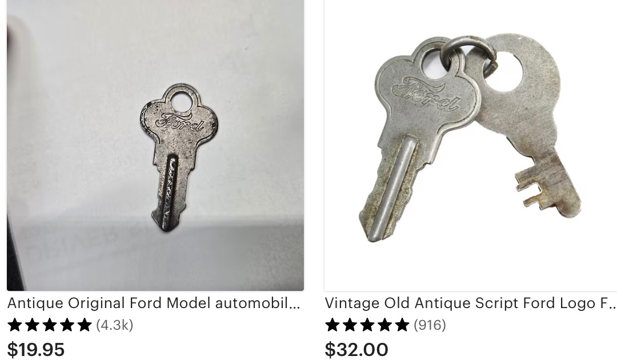Click the (916) review count
Viewport: 617px width, 364px height.
click(x=430, y=325)
